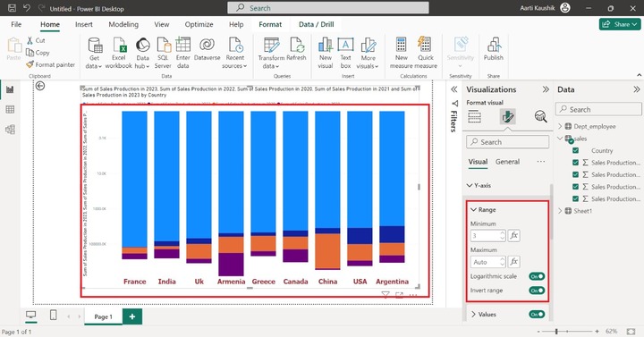
Task: Open the Data hub icon
Action: pos(142,46)
